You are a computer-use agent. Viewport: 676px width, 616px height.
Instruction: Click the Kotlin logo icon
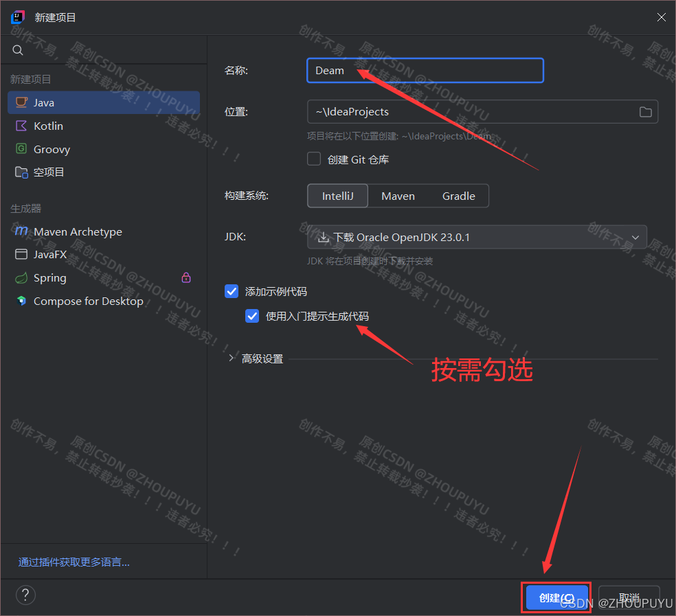[x=21, y=126]
